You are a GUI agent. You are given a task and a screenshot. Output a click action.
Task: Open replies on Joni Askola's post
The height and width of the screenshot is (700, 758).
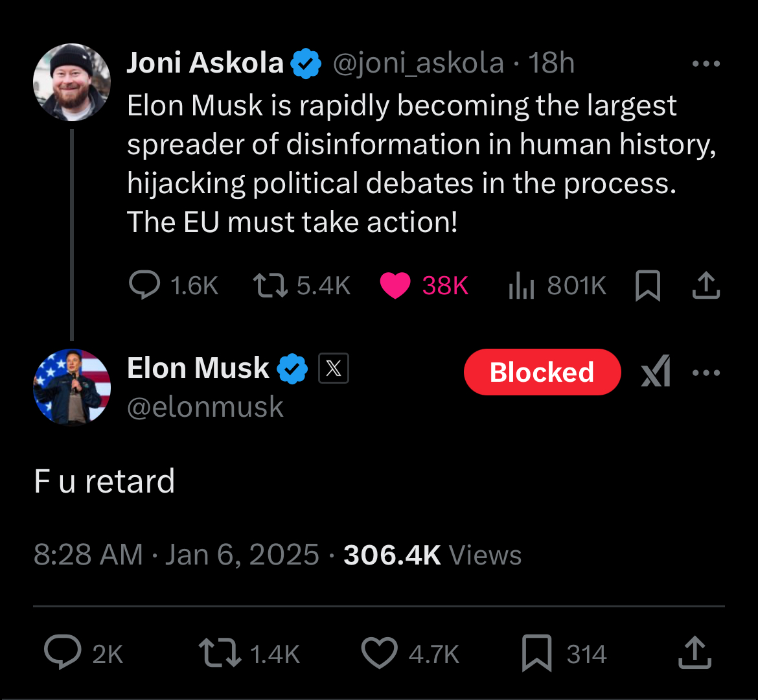(144, 285)
